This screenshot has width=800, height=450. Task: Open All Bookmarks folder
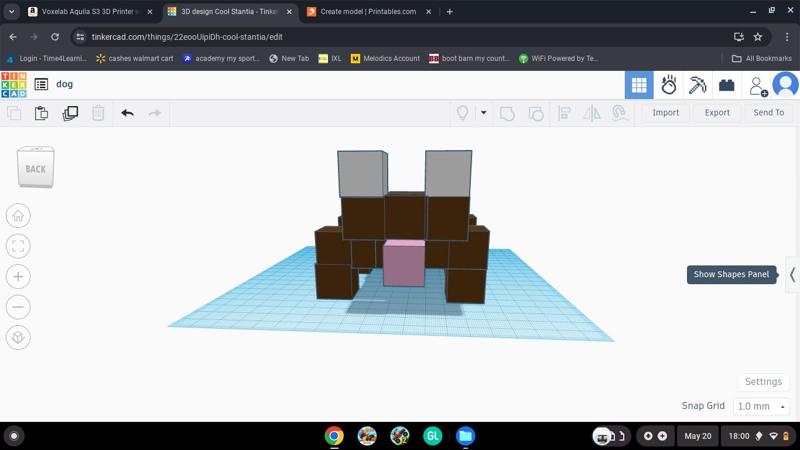[762, 59]
